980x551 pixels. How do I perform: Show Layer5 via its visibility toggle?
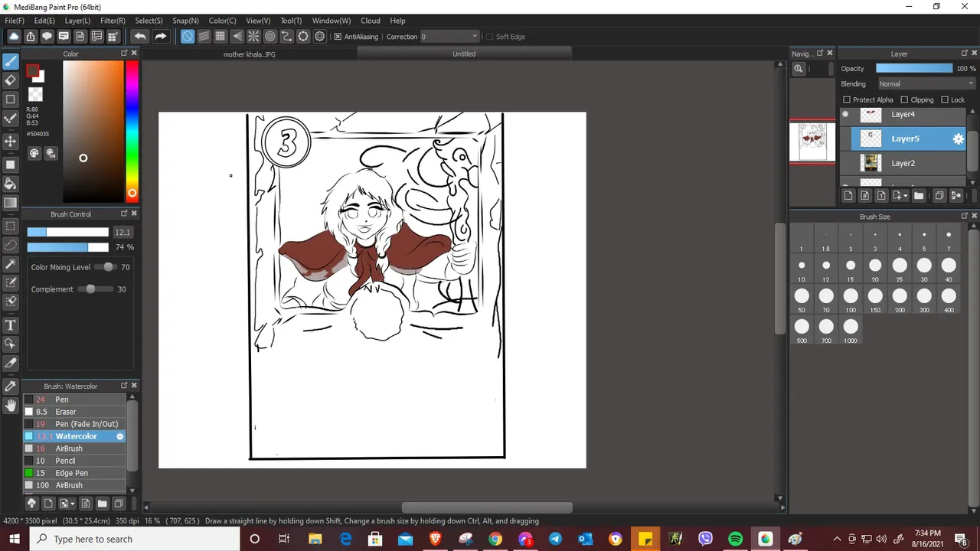point(845,139)
